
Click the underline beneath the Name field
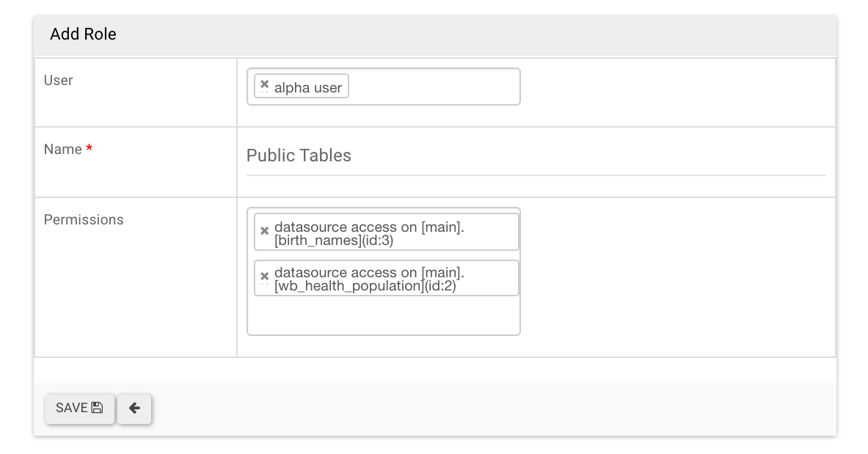pyautogui.click(x=536, y=175)
